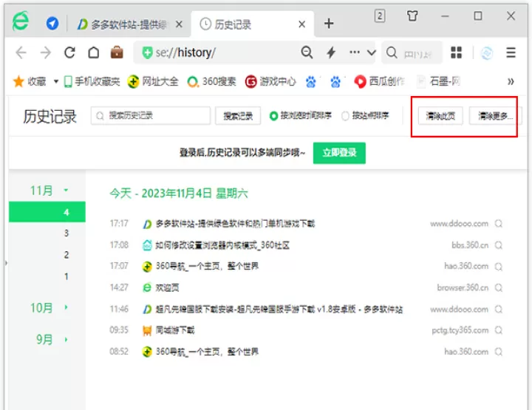Open 欢迎页 history entry

(167, 288)
